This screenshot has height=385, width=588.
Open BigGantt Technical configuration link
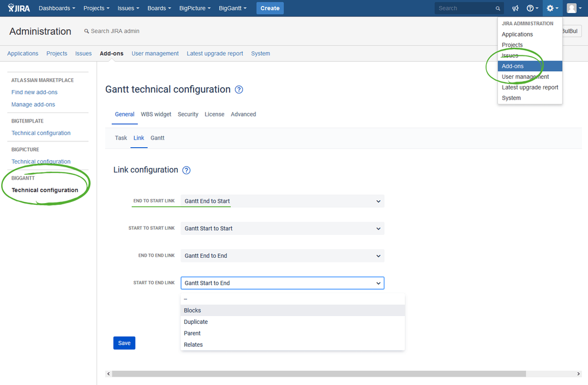click(x=45, y=190)
